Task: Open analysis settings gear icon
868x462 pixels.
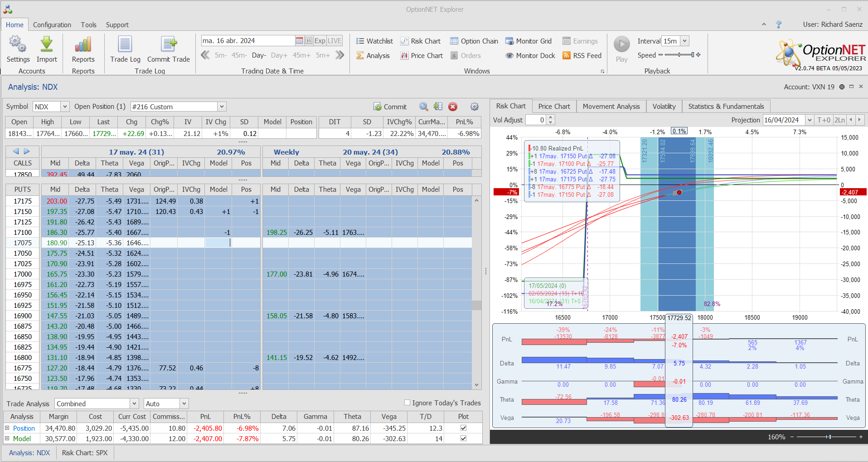Action: pos(475,107)
